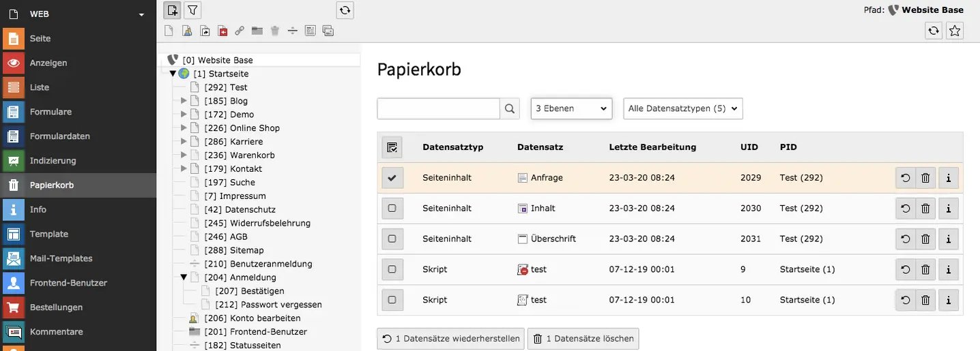This screenshot has width=980, height=351.
Task: Refresh the page tree
Action: (x=345, y=10)
